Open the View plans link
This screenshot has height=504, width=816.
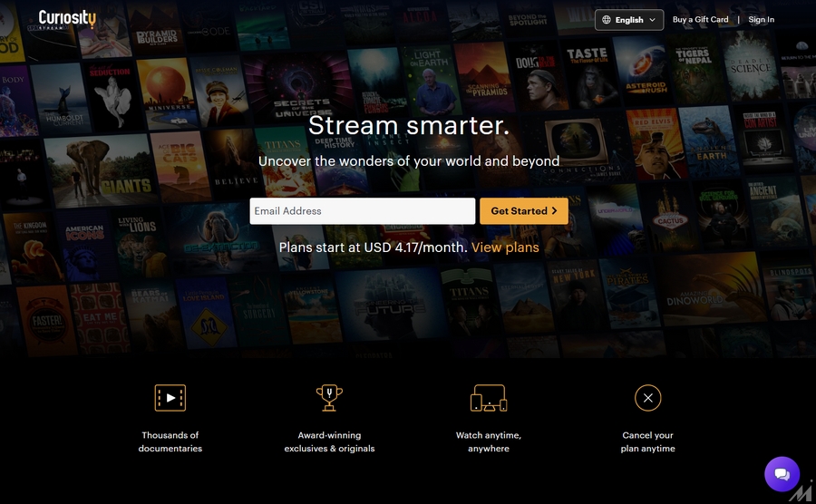pos(505,247)
